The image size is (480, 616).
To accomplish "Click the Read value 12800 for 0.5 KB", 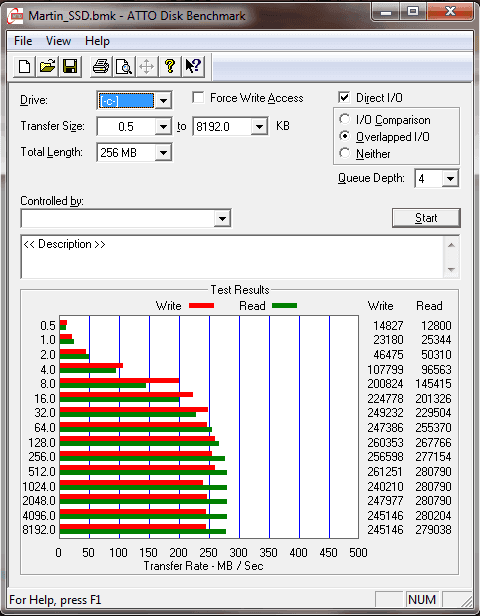I will coord(436,326).
